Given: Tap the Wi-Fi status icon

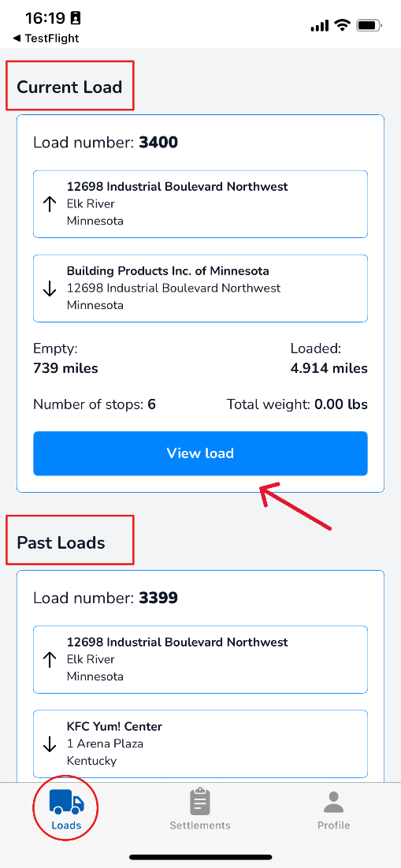Looking at the screenshot, I should tap(343, 25).
